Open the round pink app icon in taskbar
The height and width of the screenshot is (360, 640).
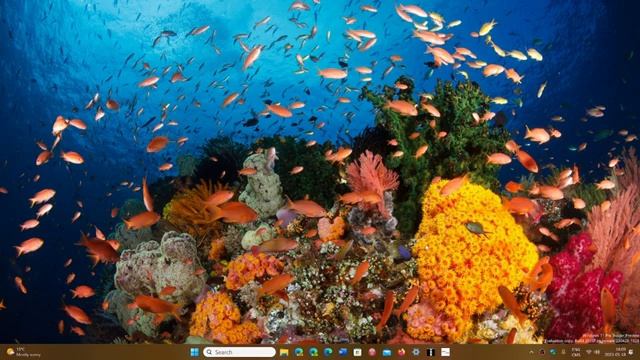[372, 352]
